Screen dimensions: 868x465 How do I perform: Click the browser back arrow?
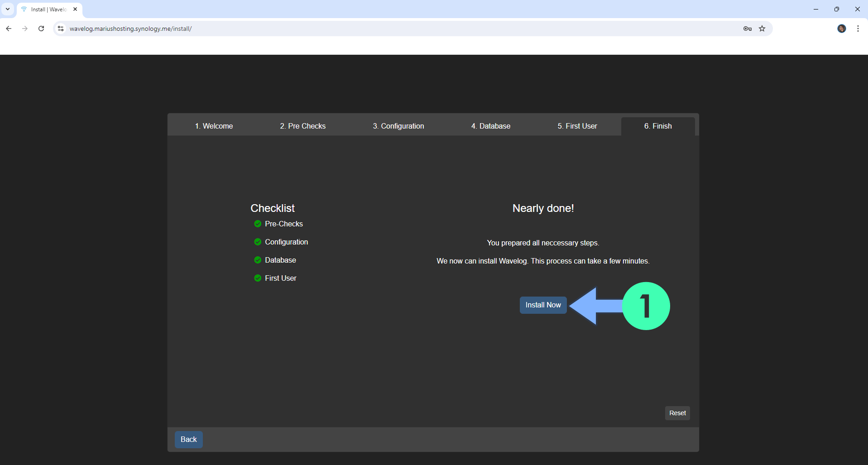(x=9, y=29)
